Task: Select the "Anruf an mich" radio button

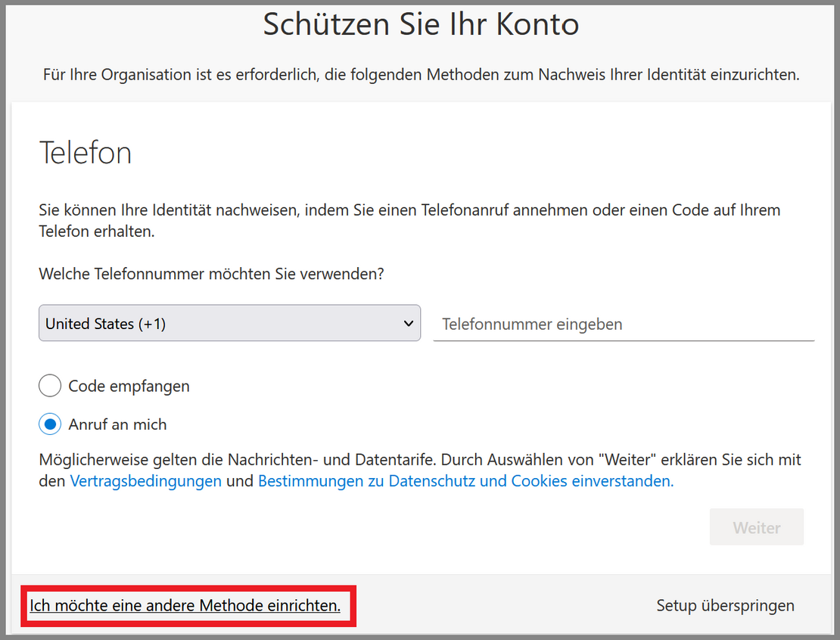Action: click(50, 424)
